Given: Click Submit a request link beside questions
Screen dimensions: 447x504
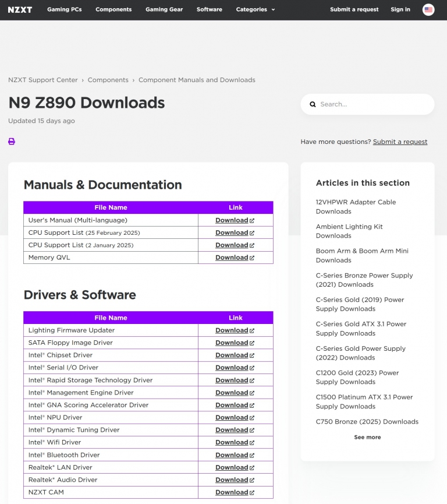Looking at the screenshot, I should point(400,142).
